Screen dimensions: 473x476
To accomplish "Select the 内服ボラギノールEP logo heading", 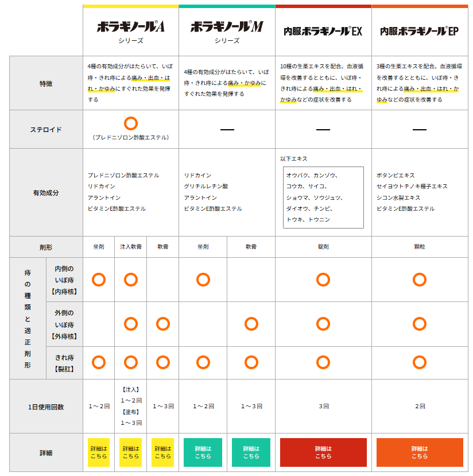I will point(420,31).
